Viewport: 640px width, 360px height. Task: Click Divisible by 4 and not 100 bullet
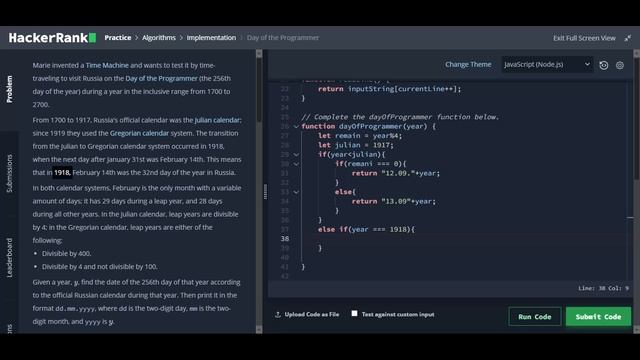pyautogui.click(x=100, y=267)
